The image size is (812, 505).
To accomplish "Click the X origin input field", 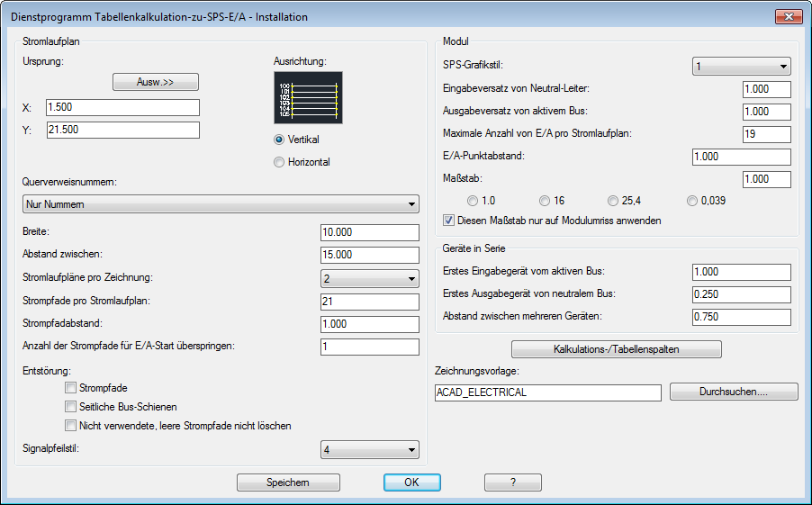I will (x=122, y=107).
